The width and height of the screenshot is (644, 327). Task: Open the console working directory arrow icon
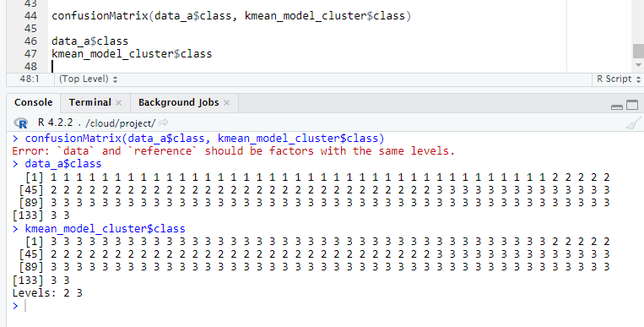click(163, 123)
